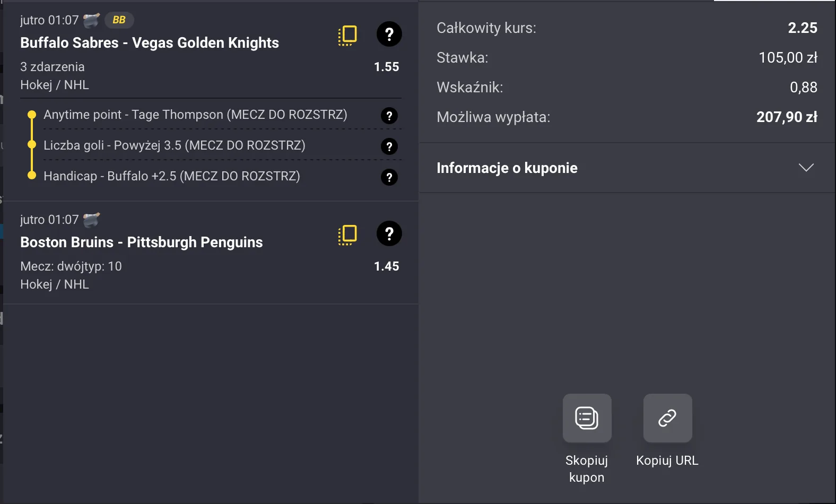Click help icon beside combined odds 1.55

pos(389,34)
